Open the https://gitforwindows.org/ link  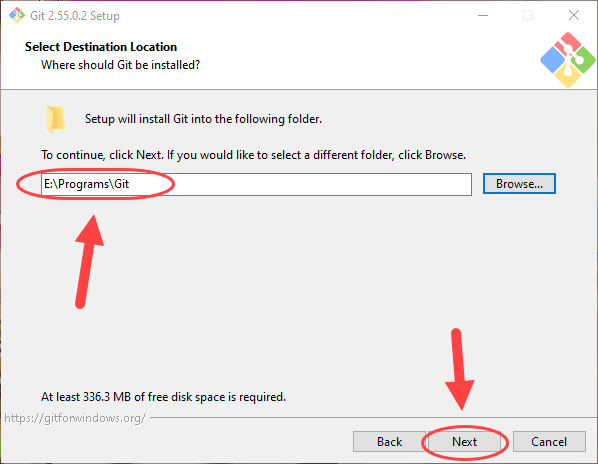click(75, 418)
